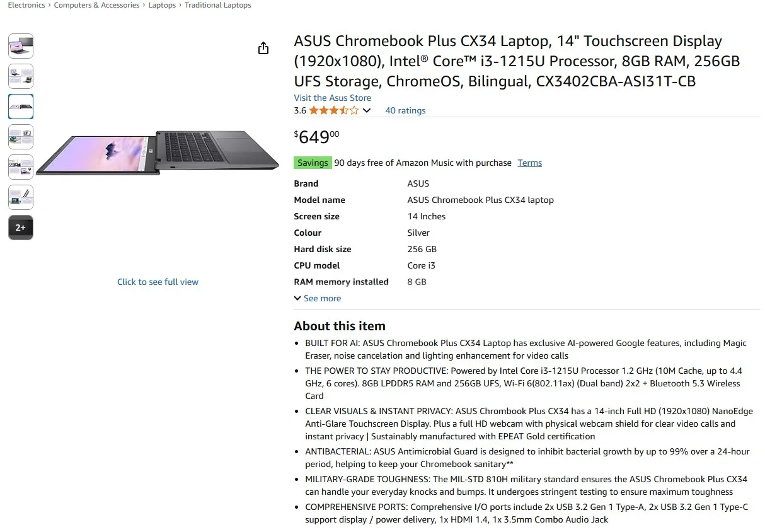Select the currently highlighted third thumbnail
Image resolution: width=765 pixels, height=532 pixels.
click(x=20, y=106)
